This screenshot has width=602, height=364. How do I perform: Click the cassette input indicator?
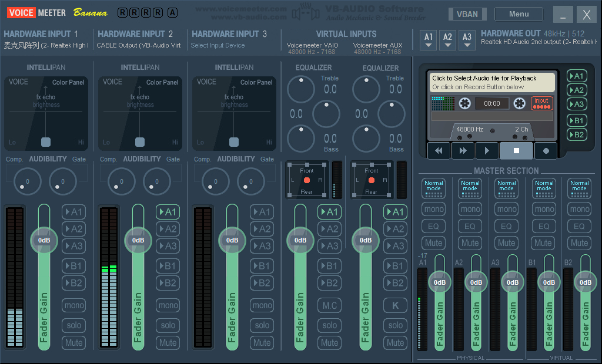point(541,103)
